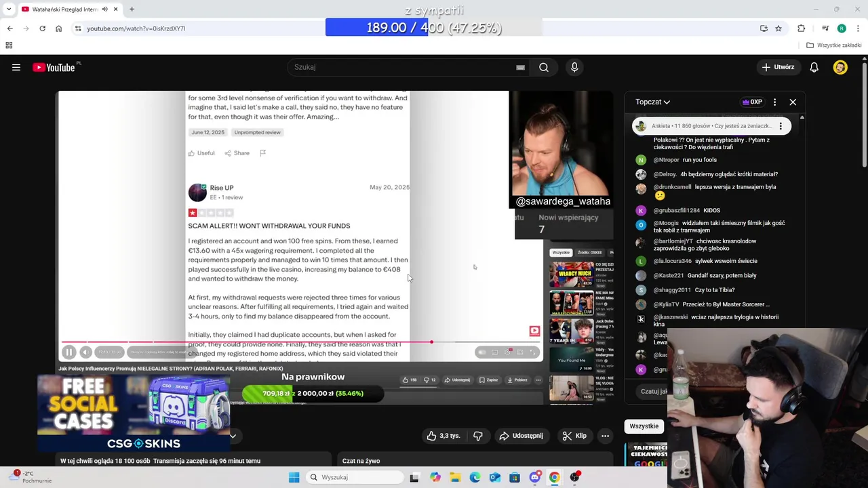This screenshot has width=868, height=488.
Task: Switch to Google Chrome taskbar icon
Action: pyautogui.click(x=555, y=477)
